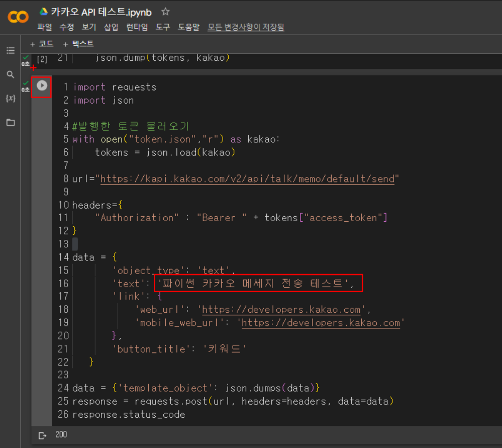Image resolution: width=502 pixels, height=448 pixels.
Task: Click the line 'import json'
Action: (104, 100)
